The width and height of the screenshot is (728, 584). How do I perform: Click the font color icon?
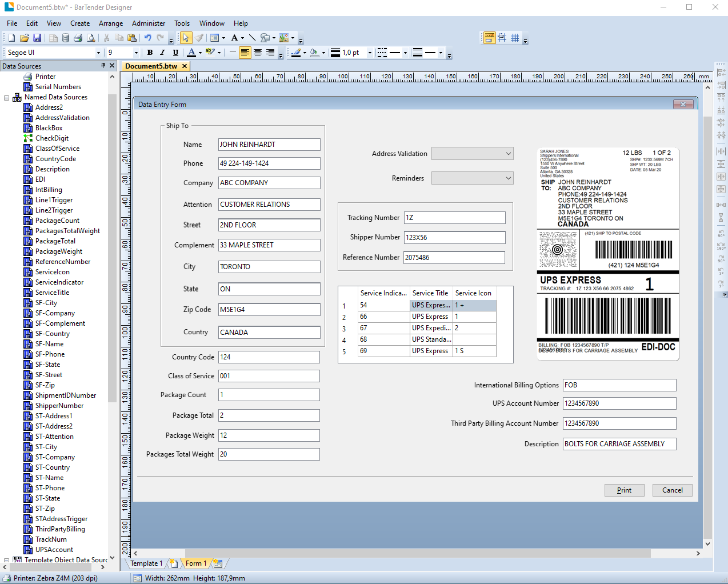click(191, 53)
